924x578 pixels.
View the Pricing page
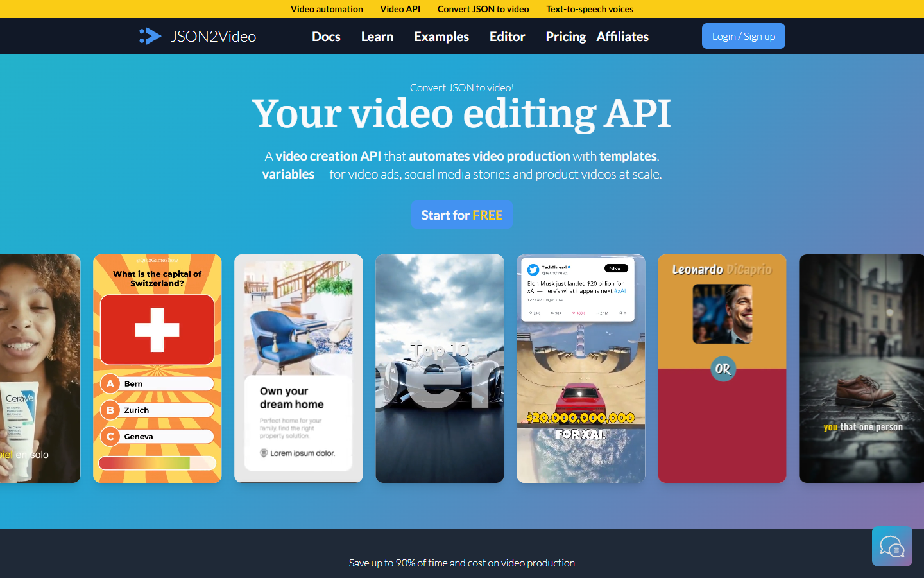pos(565,37)
